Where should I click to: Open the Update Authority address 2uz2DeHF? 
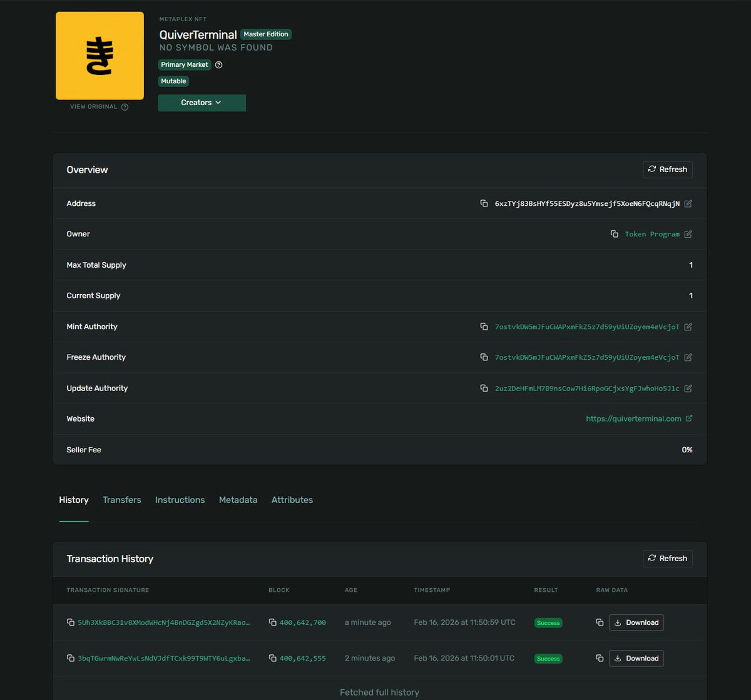587,388
